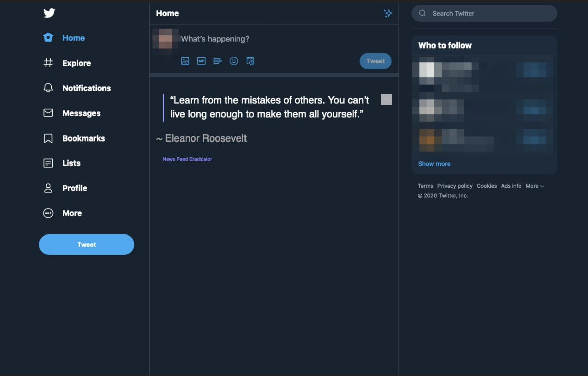Focus the Search Twitter field
The width and height of the screenshot is (588, 376).
click(x=484, y=13)
